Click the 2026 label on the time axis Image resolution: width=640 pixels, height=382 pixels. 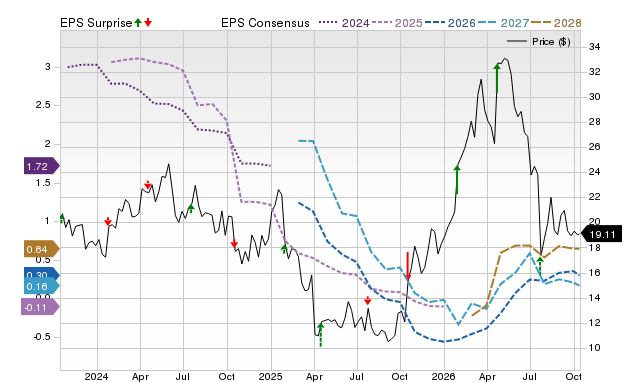[444, 376]
